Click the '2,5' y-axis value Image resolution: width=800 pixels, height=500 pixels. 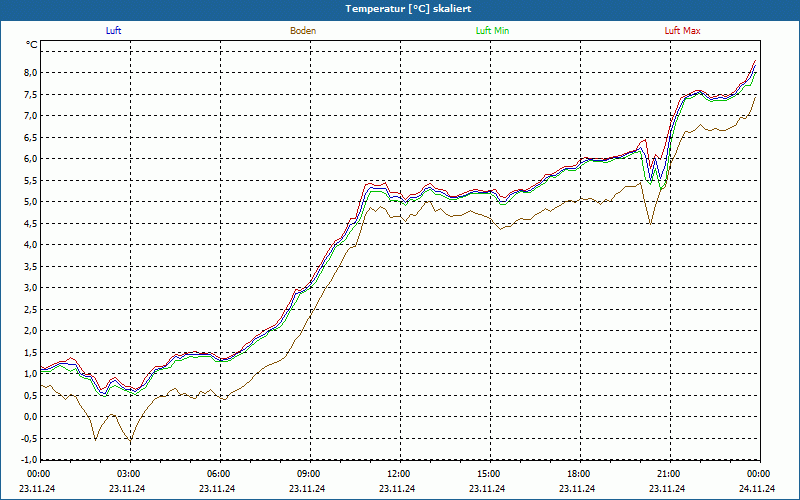coord(31,309)
